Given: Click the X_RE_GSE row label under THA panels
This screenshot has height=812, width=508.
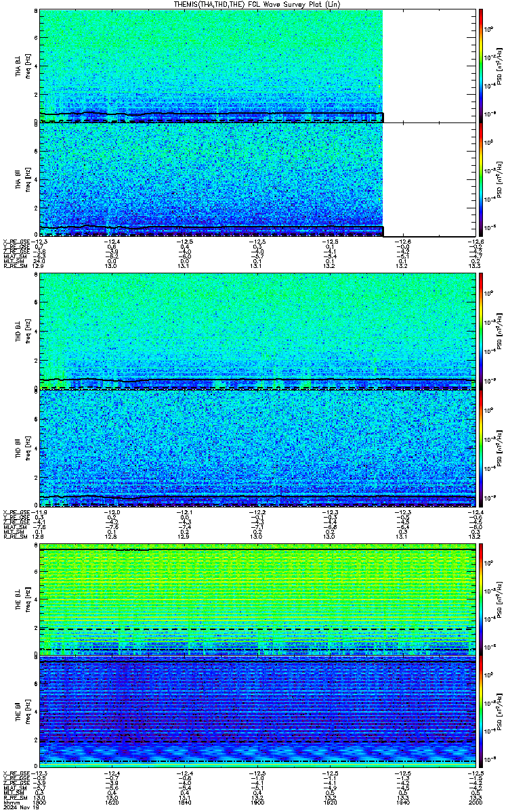Looking at the screenshot, I should pyautogui.click(x=16, y=242).
